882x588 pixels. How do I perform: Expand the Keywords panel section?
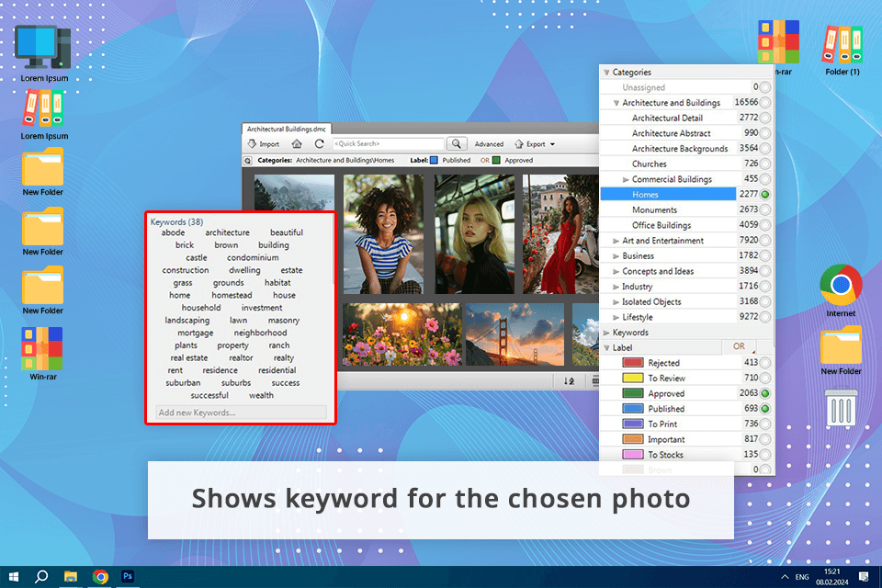coord(607,333)
